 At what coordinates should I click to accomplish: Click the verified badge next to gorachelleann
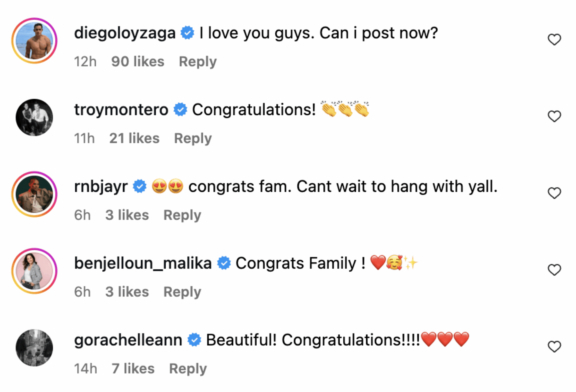(x=194, y=339)
